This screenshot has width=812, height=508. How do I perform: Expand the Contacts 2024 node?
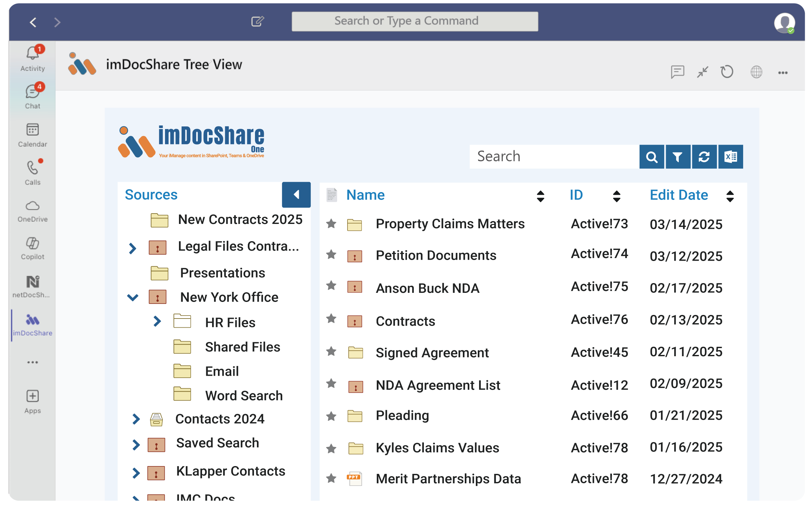136,419
